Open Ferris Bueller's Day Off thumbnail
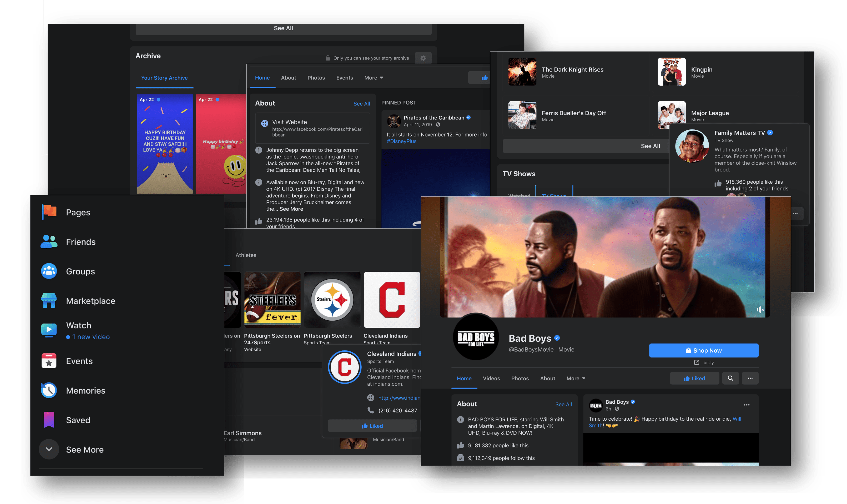The width and height of the screenshot is (847, 504). (x=522, y=115)
